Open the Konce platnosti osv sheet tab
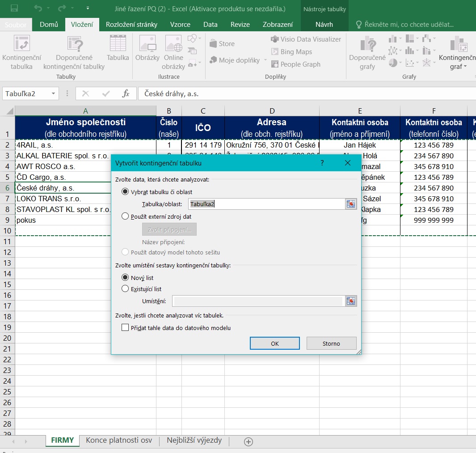The image size is (476, 453). 119,440
